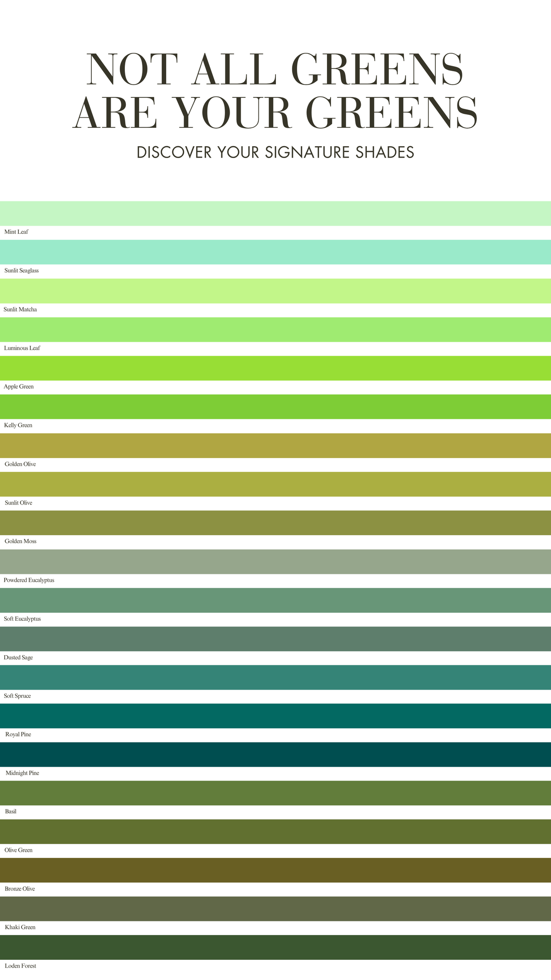Select the Soft Eucalyptus color band
Image resolution: width=551 pixels, height=980 pixels.
[275, 600]
